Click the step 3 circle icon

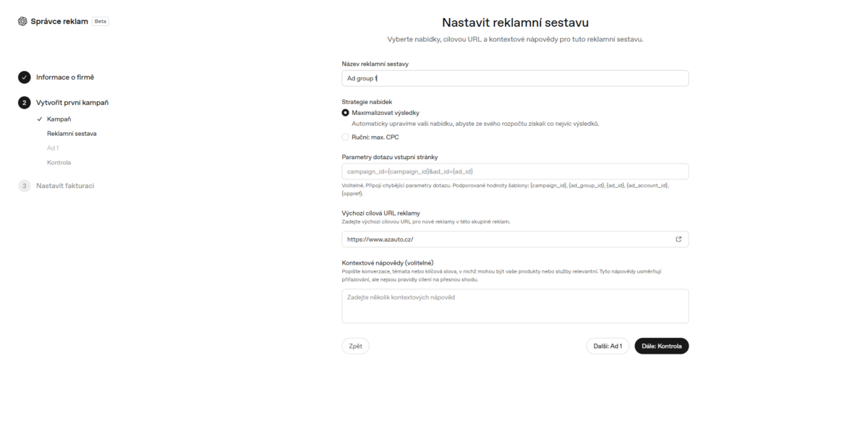(x=24, y=186)
